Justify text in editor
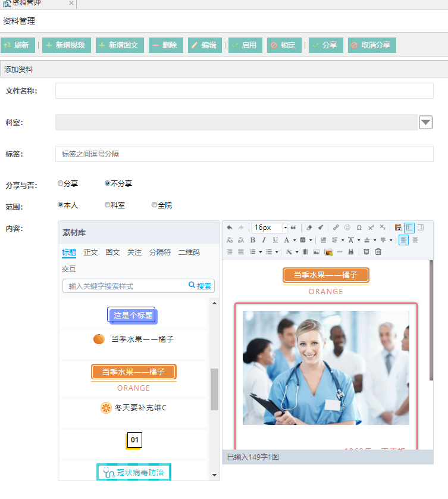The width and height of the screenshot is (448, 499). click(x=241, y=252)
